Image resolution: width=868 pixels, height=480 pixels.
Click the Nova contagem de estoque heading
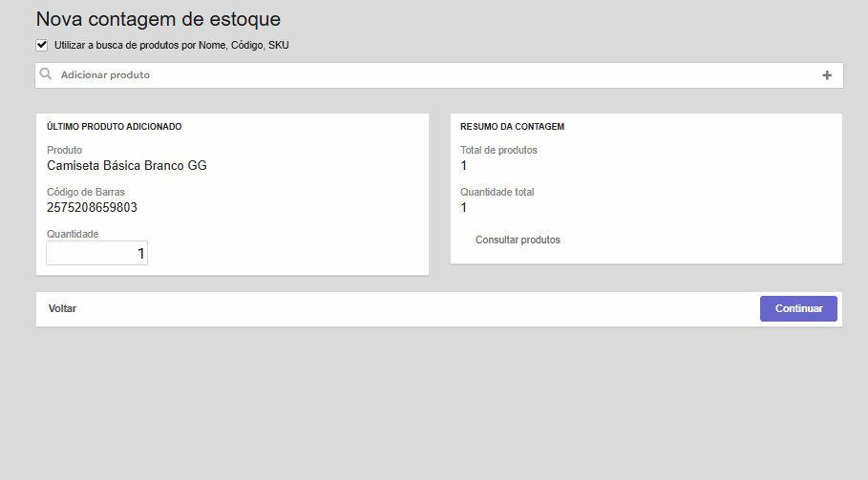point(159,19)
